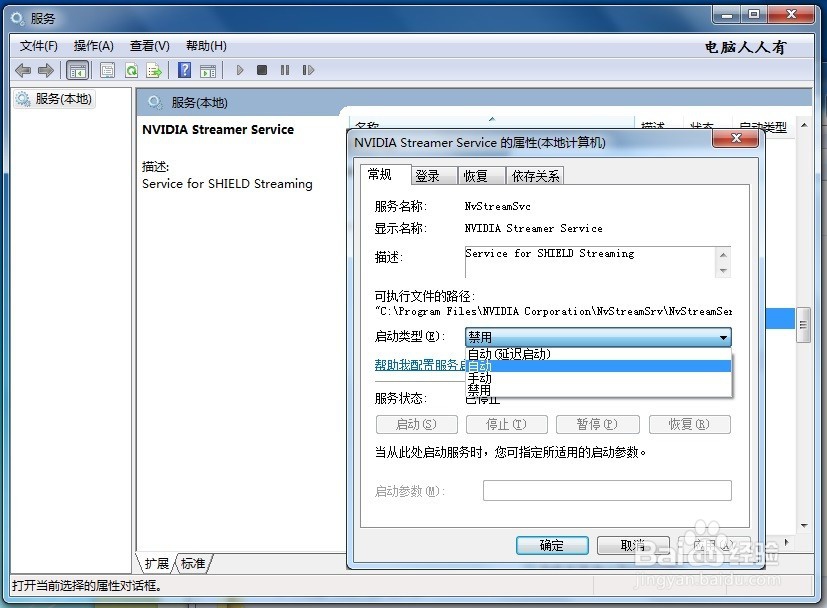The image size is (827, 608).
Task: Choose 禁用 option in the dropdown list
Action: pyautogui.click(x=599, y=390)
